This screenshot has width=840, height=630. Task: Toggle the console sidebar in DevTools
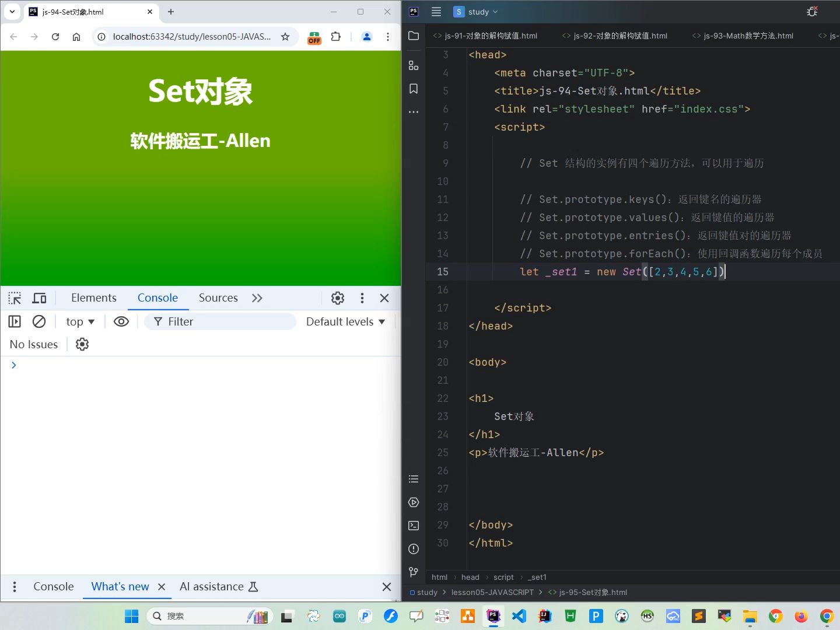point(15,321)
